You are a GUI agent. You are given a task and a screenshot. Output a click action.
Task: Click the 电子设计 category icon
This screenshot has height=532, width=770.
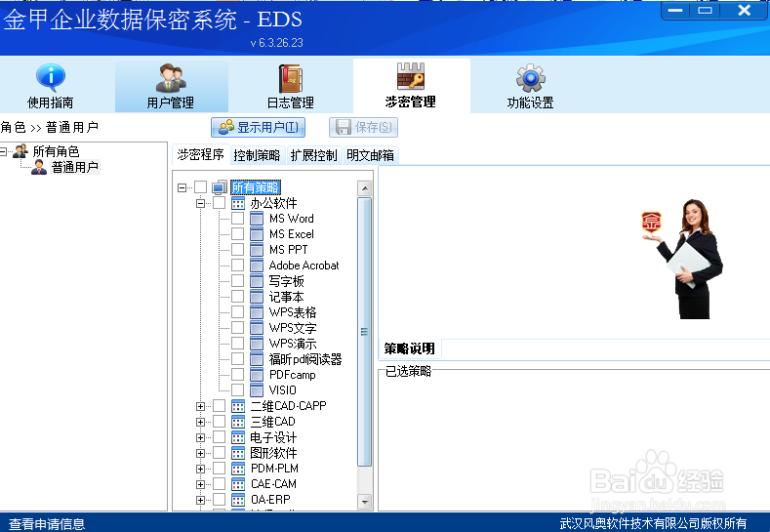238,437
